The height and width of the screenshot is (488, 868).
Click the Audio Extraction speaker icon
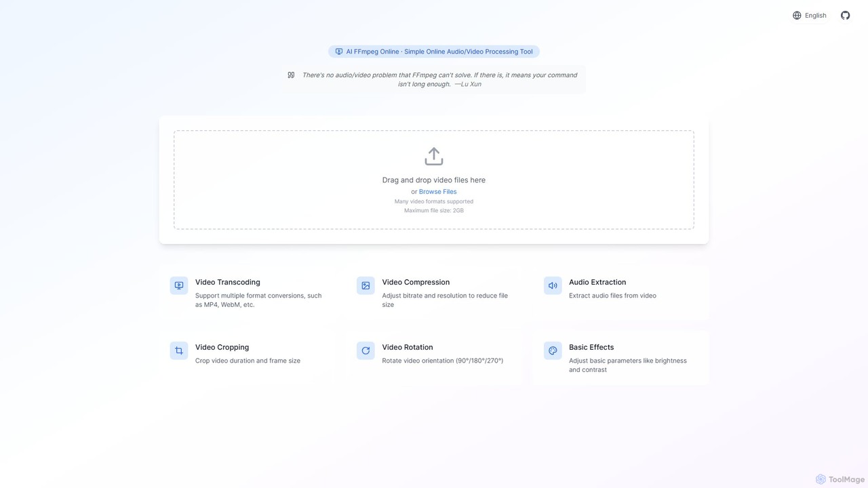[x=553, y=285]
